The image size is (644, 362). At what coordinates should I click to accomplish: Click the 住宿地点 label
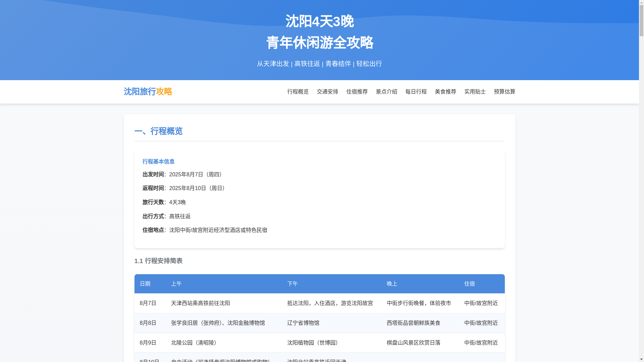pyautogui.click(x=153, y=230)
